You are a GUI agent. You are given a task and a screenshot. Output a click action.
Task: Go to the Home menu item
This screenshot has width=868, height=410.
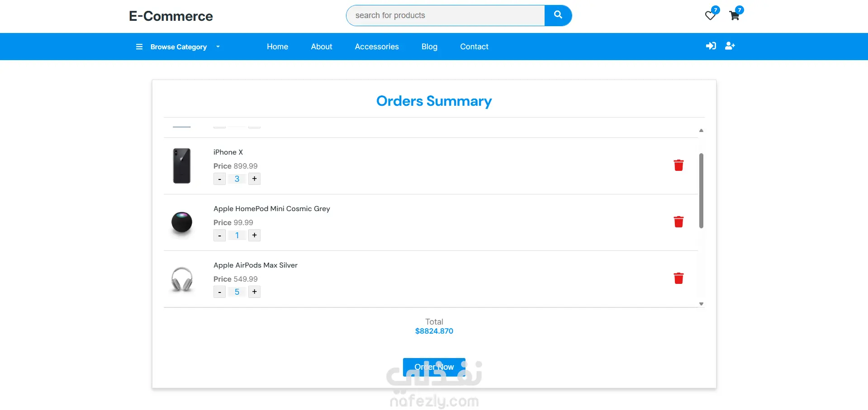click(x=277, y=47)
